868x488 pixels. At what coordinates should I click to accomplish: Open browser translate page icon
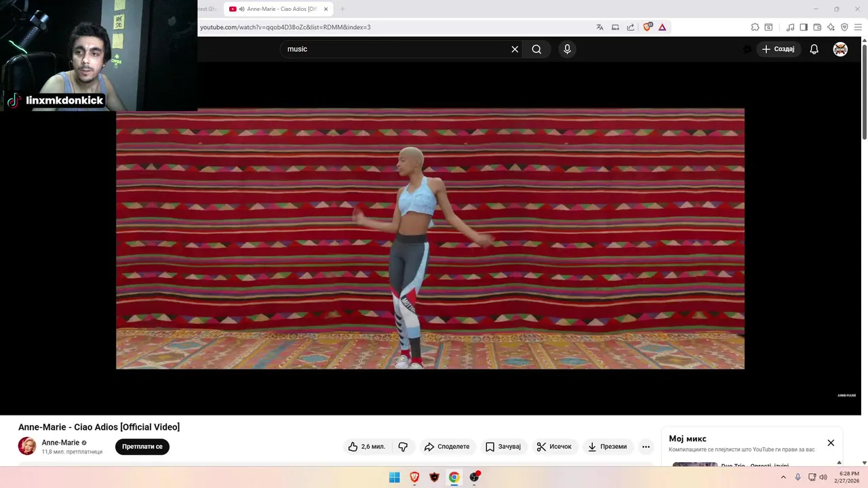coord(599,27)
